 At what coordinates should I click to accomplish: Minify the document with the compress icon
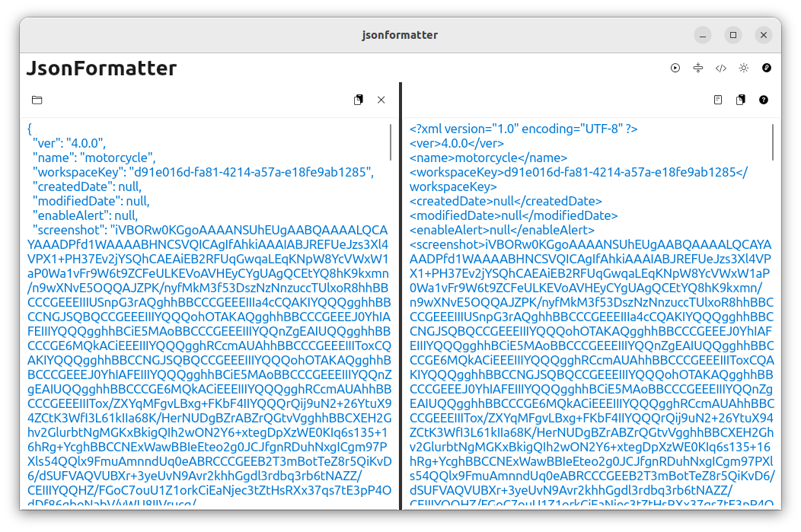698,68
